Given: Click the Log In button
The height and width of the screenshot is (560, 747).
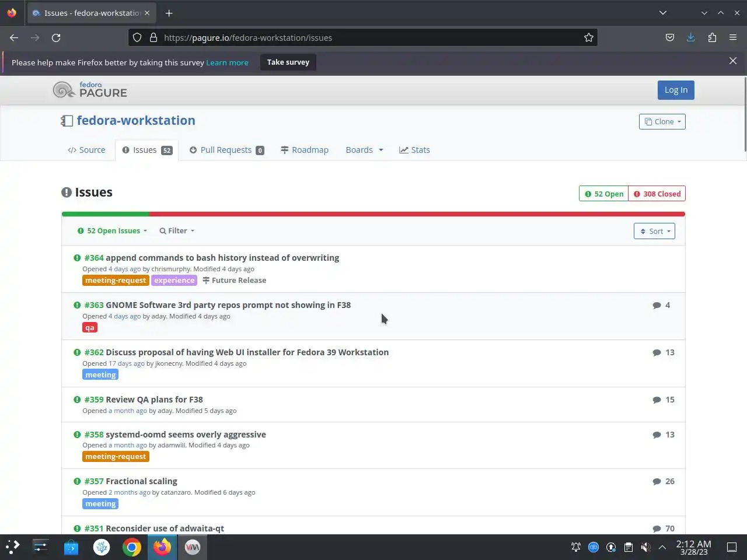Looking at the screenshot, I should tap(676, 90).
